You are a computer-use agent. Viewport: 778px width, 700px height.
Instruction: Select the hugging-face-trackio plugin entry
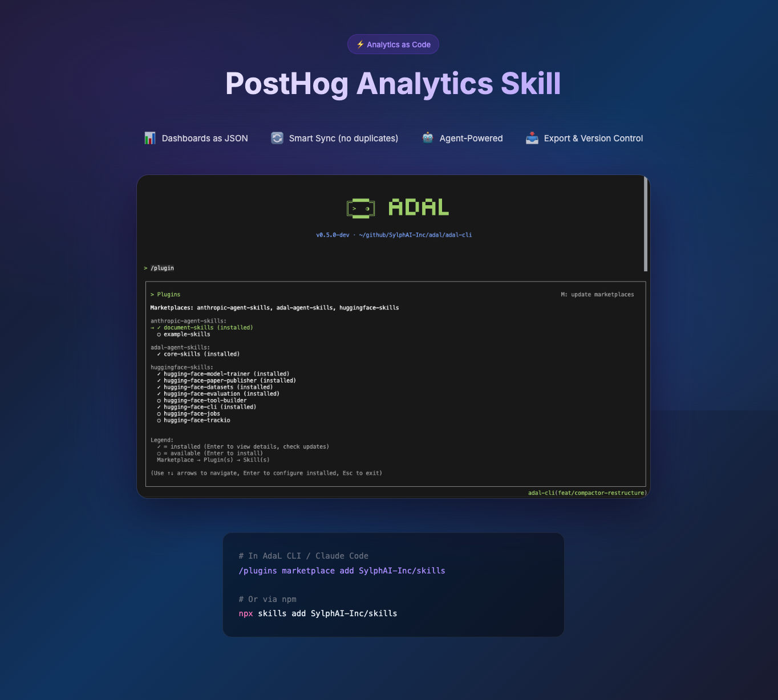click(197, 420)
